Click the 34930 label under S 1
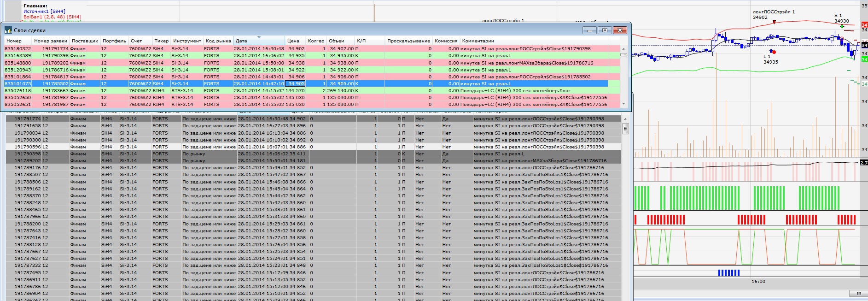This screenshot has width=868, height=301. 841,21
